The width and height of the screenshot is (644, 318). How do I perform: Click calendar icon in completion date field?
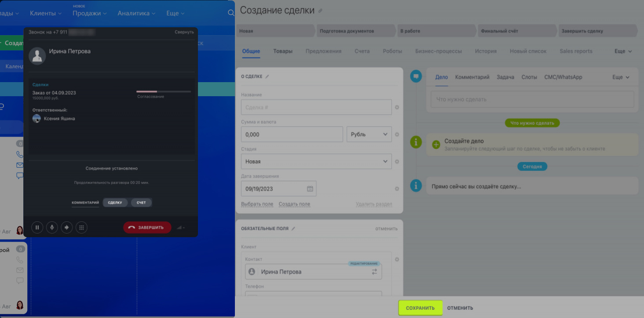(310, 189)
